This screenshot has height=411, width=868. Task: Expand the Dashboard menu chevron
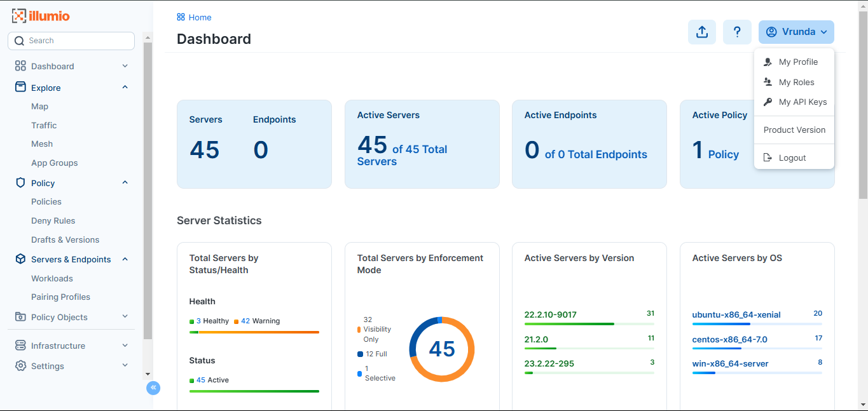tap(125, 66)
